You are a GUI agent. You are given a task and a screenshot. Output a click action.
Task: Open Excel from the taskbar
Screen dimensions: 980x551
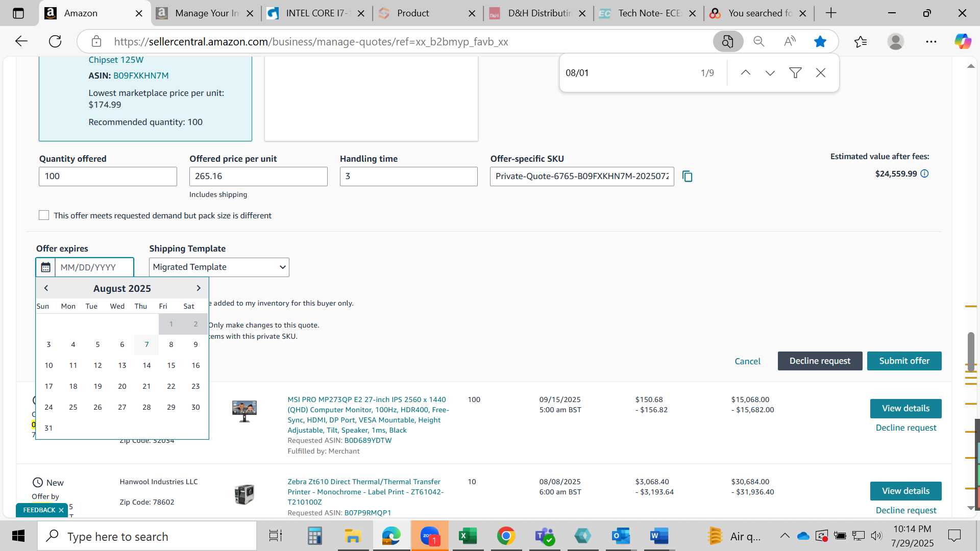(468, 536)
